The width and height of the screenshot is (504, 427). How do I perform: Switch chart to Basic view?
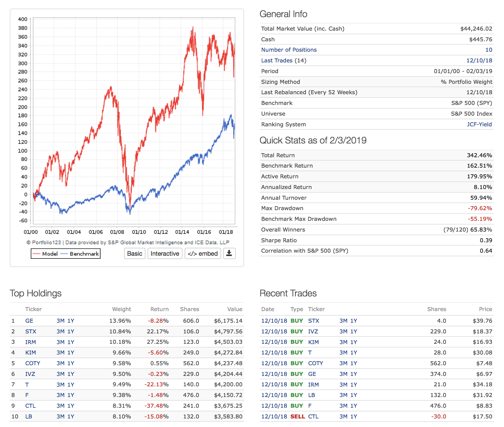[134, 254]
